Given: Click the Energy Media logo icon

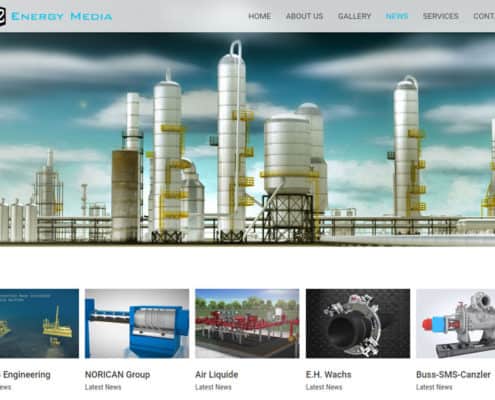Looking at the screenshot, I should (x=3, y=16).
